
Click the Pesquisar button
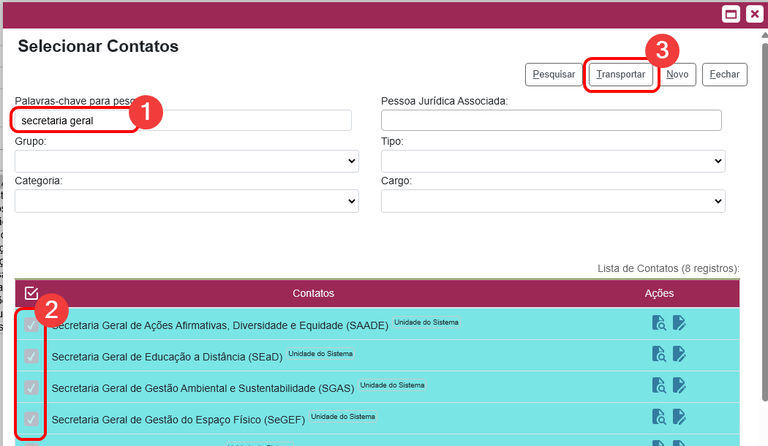click(553, 74)
